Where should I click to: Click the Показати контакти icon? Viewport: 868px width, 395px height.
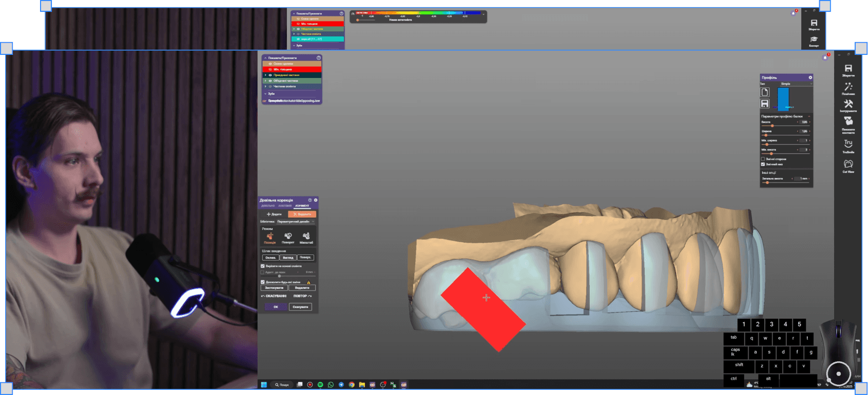coord(848,121)
